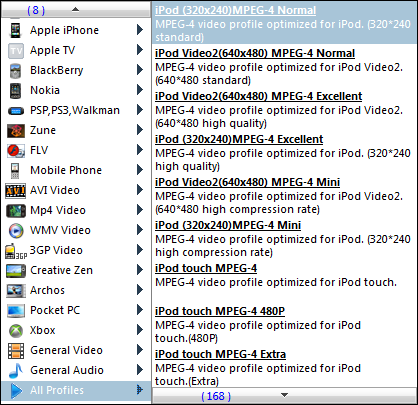Select iPod Video2(640x480) MPEG-4 Excellent profile

pyautogui.click(x=283, y=110)
